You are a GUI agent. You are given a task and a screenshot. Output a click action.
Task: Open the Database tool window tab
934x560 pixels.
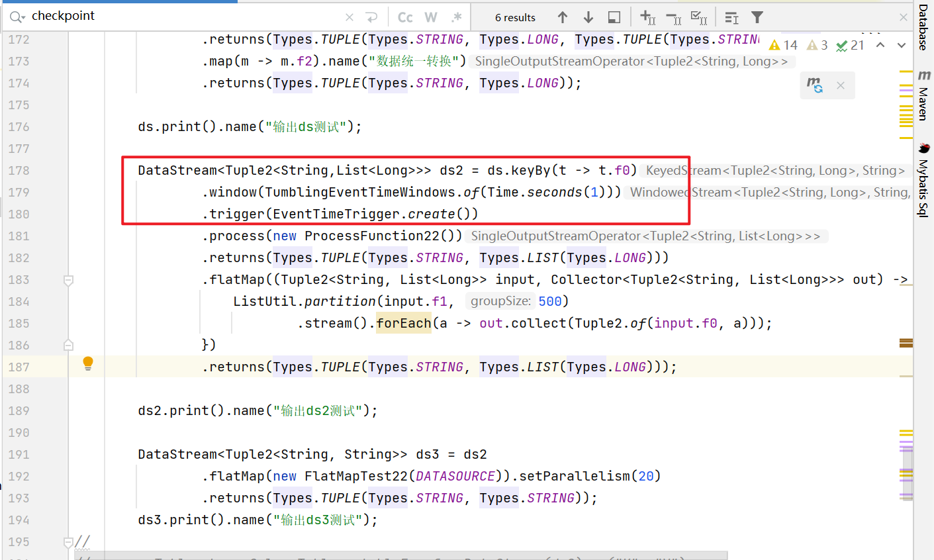923,27
